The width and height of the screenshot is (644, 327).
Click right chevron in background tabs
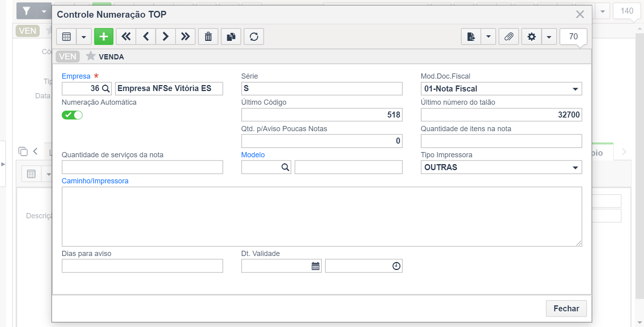tap(624, 152)
